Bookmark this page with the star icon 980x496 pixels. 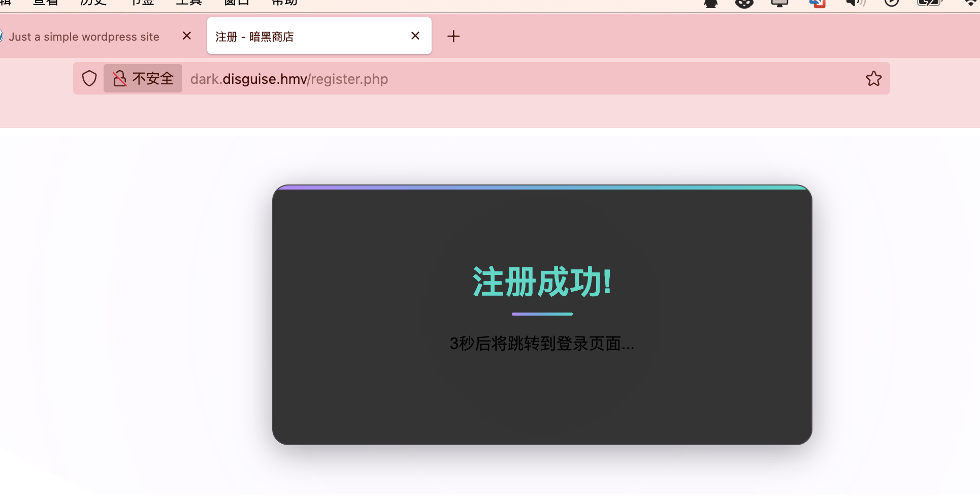click(873, 78)
